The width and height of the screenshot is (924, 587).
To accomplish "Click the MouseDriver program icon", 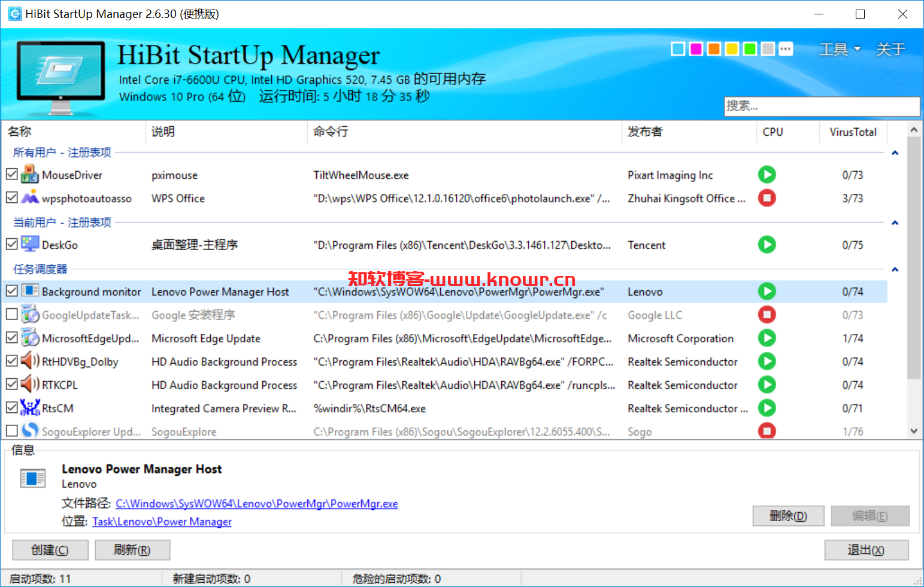I will [30, 174].
